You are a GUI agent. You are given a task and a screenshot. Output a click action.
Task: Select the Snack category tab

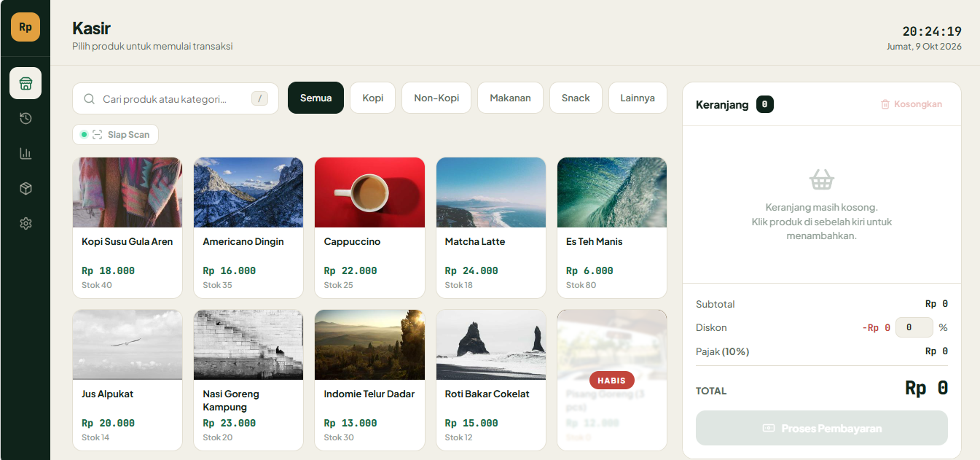[x=576, y=98]
